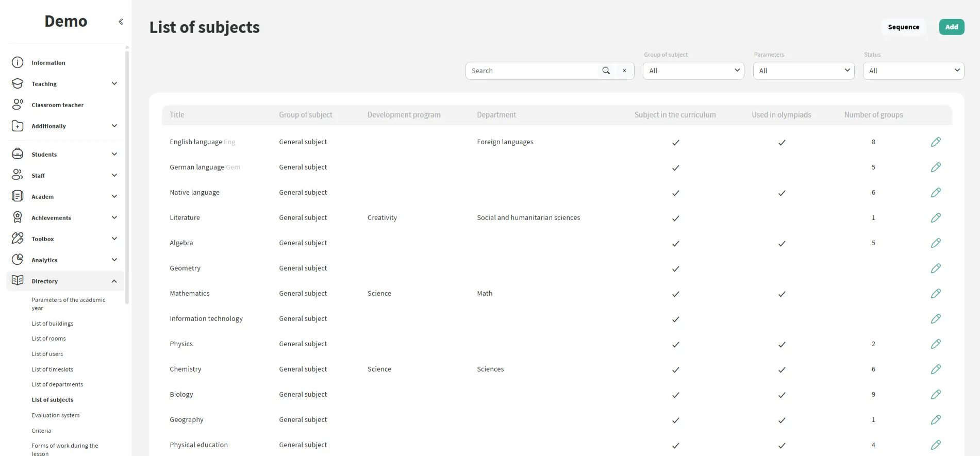Toggle German language curriculum checkmark
Screen dimensions: 980x456
[x=675, y=168]
